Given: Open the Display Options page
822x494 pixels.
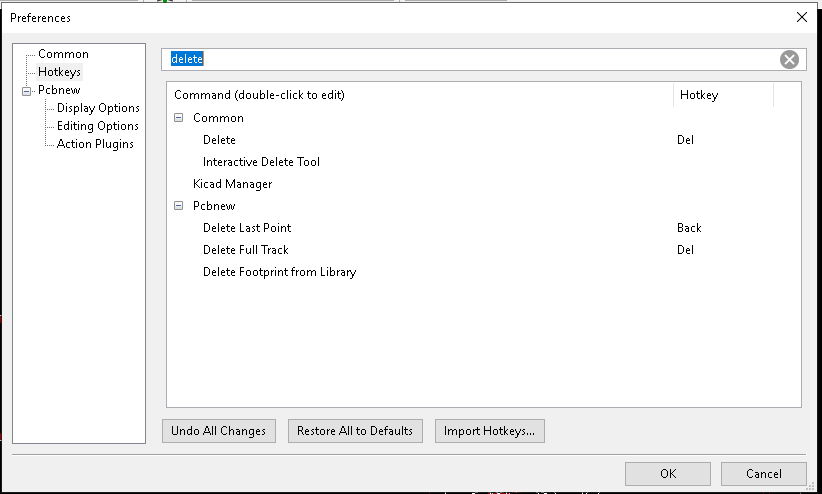Looking at the screenshot, I should pyautogui.click(x=98, y=108).
